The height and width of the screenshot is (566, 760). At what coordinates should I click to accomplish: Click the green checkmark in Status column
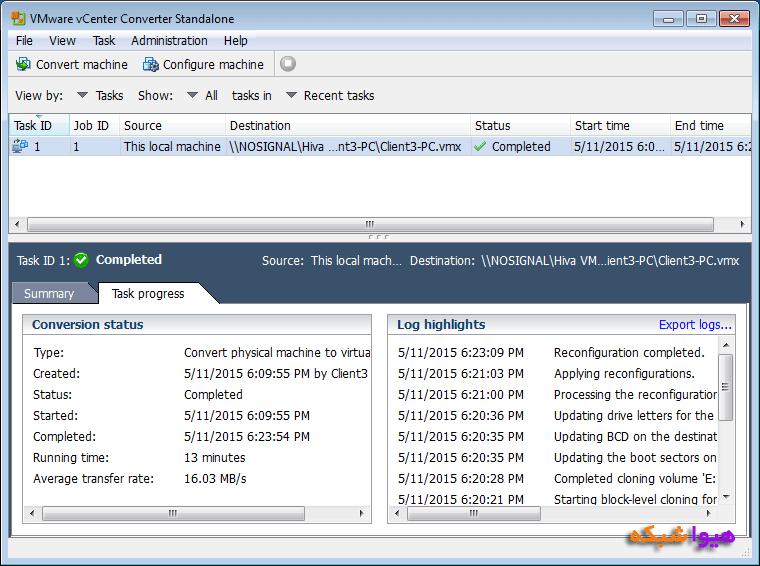[480, 146]
